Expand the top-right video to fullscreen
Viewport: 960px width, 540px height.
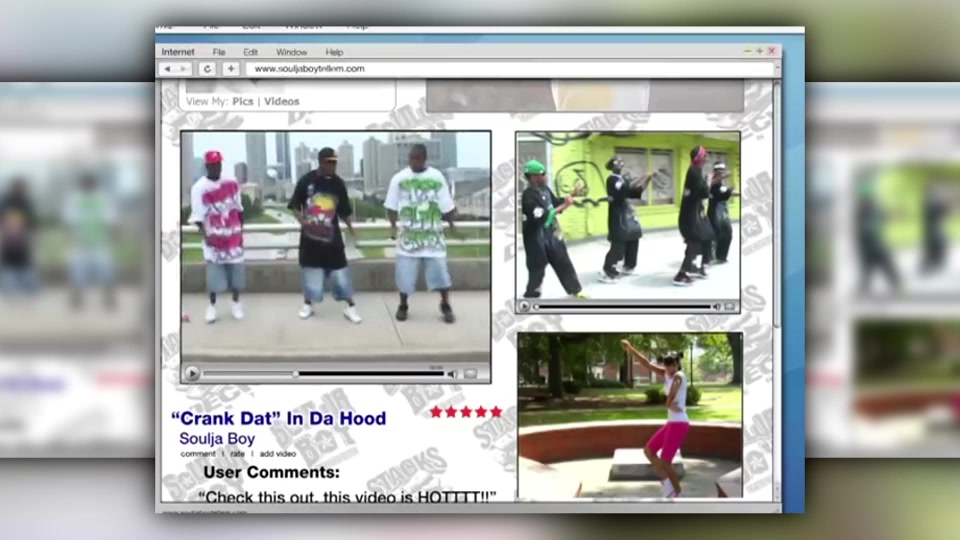point(730,306)
